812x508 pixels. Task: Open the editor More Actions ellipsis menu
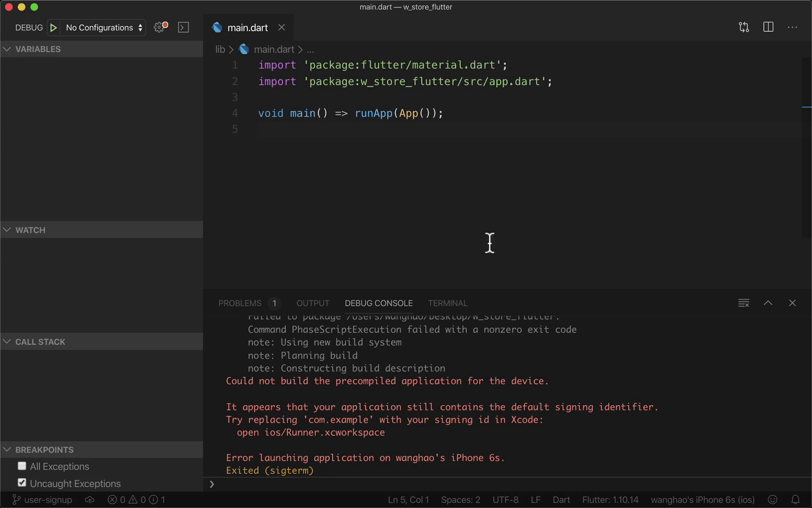(792, 27)
